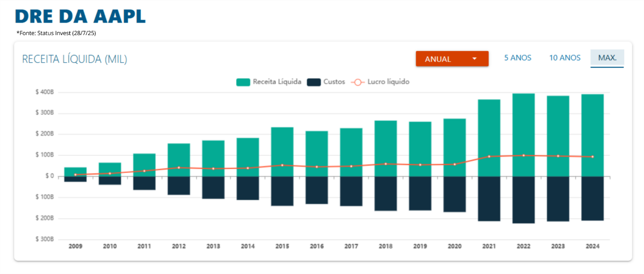Image resolution: width=644 pixels, height=274 pixels.
Task: Click the green revenue bar for 2020
Action: coord(454,147)
